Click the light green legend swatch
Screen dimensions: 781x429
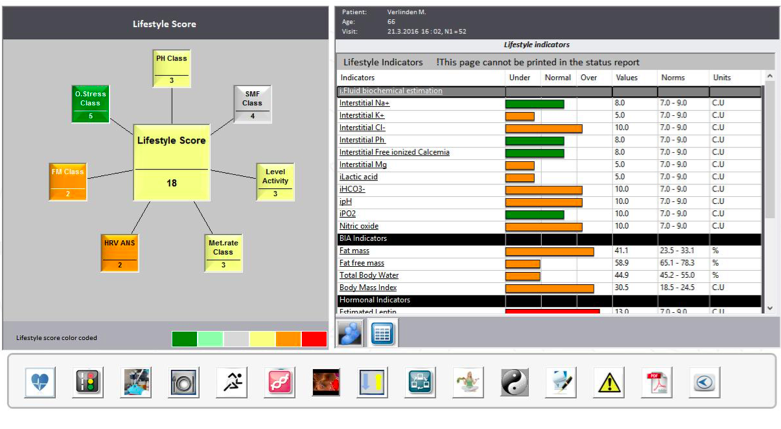(210, 339)
